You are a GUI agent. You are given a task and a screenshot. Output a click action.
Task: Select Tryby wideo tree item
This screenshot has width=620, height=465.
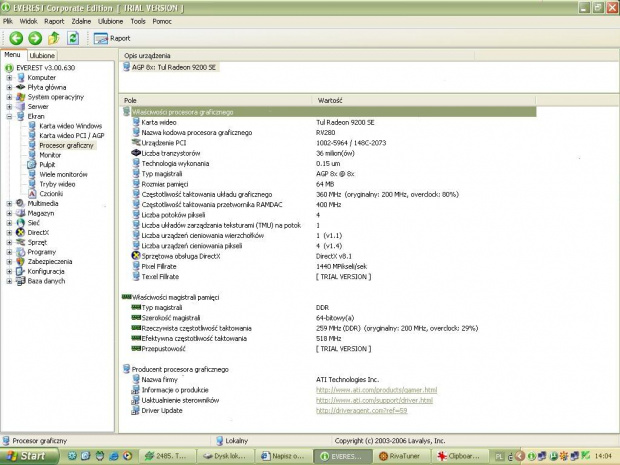(x=57, y=184)
